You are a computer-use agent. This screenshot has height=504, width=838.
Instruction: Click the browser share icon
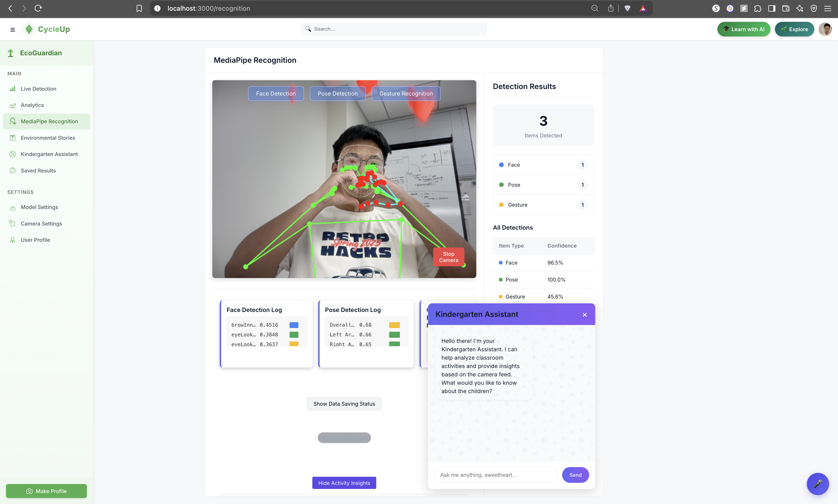coord(611,9)
